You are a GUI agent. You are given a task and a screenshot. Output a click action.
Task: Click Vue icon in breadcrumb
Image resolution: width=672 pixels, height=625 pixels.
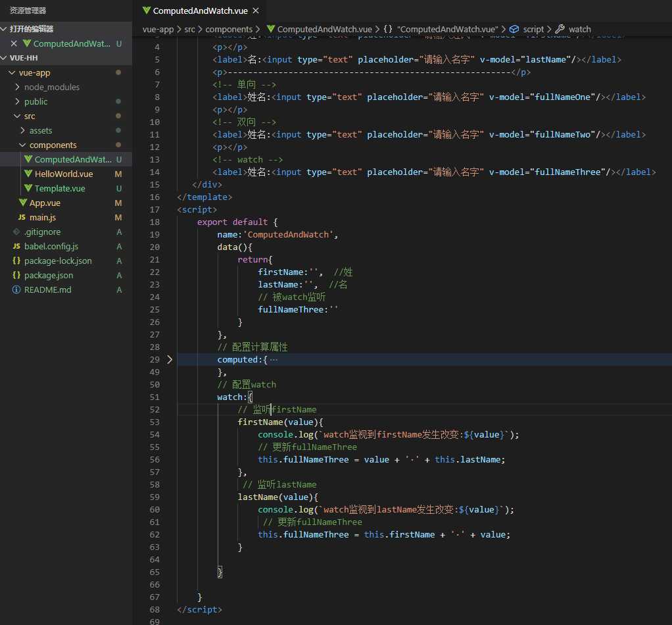270,29
